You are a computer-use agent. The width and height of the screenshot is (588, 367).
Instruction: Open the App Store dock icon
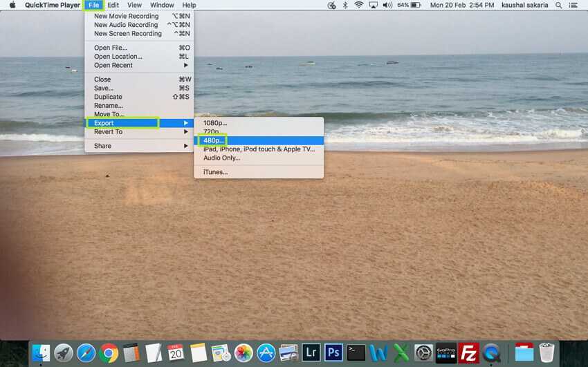pos(266,353)
